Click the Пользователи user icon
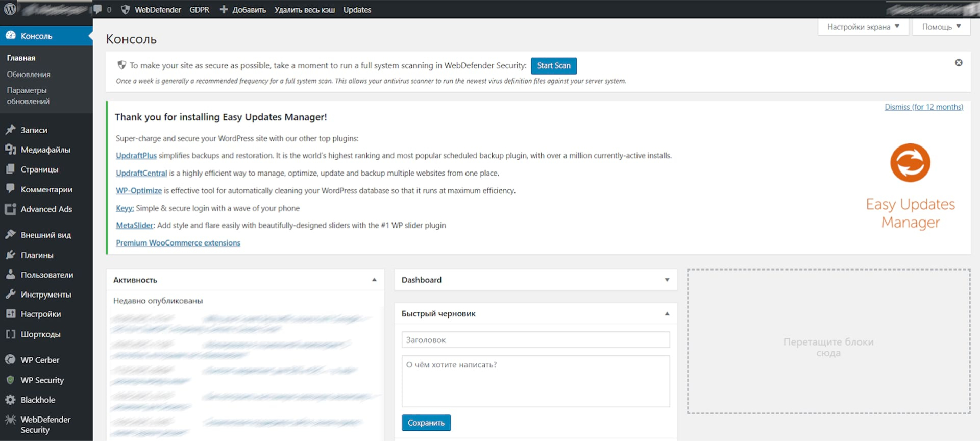 tap(10, 275)
